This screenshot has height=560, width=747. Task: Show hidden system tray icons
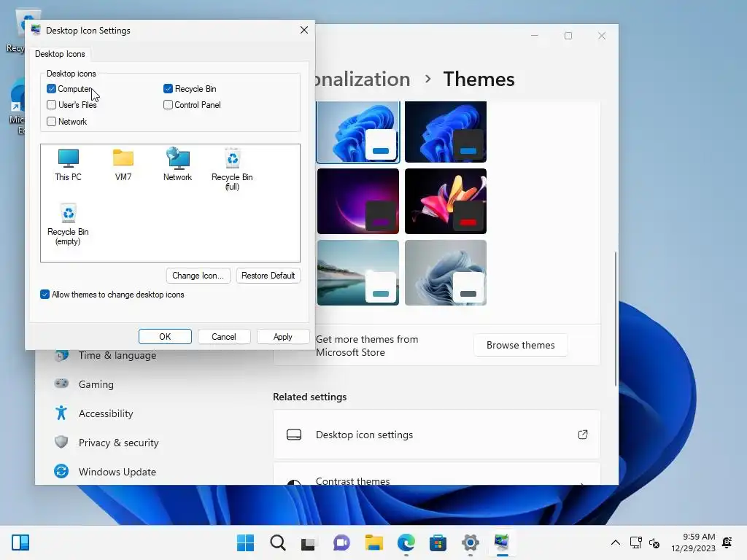616,542
